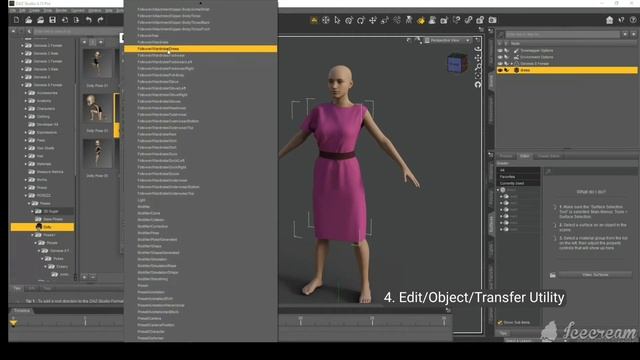Toggle the Show Sub Items checkbox
The height and width of the screenshot is (360, 640).
coord(500,322)
